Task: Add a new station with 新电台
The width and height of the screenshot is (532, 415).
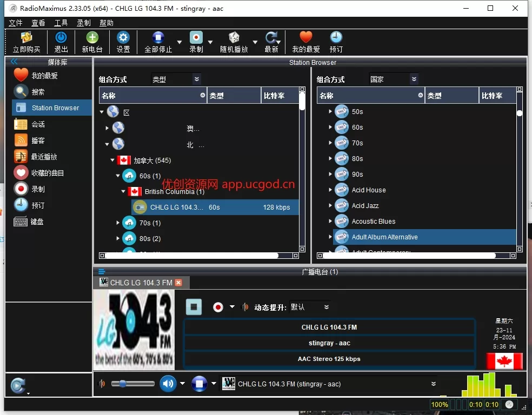Action: (x=92, y=42)
